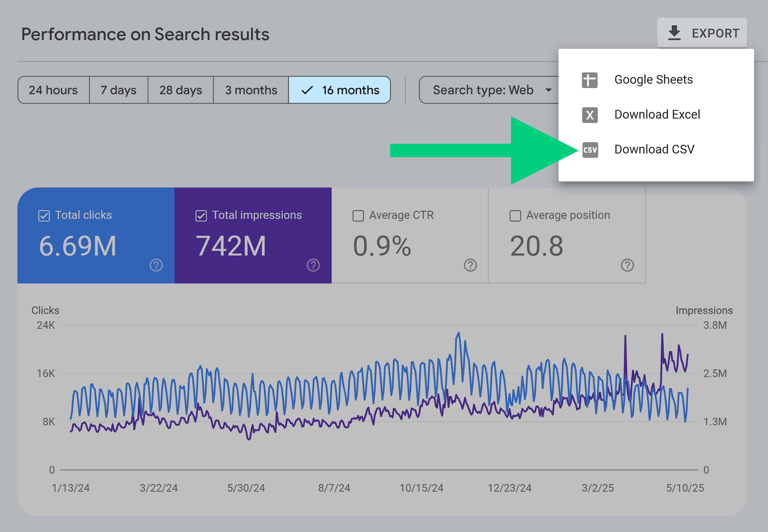
Task: Open the Search type: Web dropdown
Action: [489, 90]
